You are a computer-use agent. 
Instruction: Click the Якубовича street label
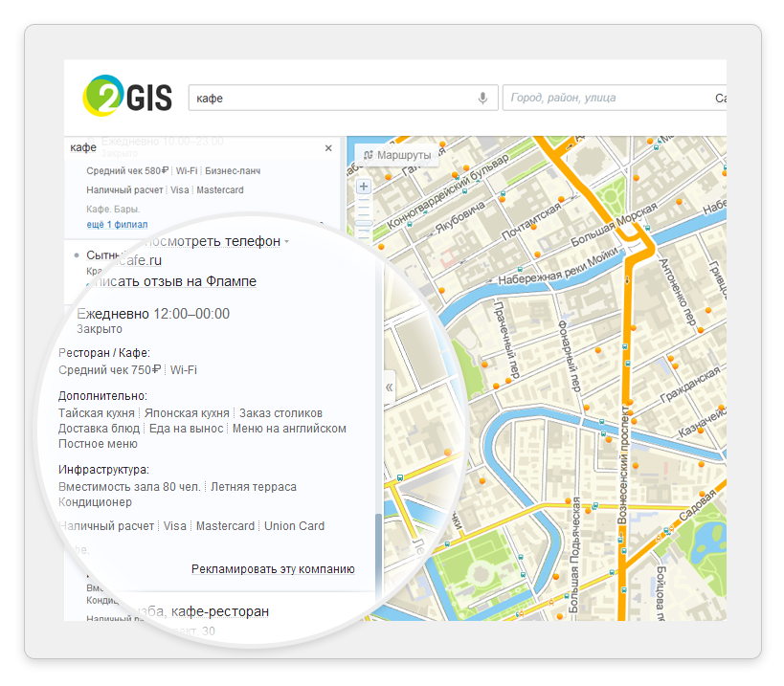click(x=460, y=217)
